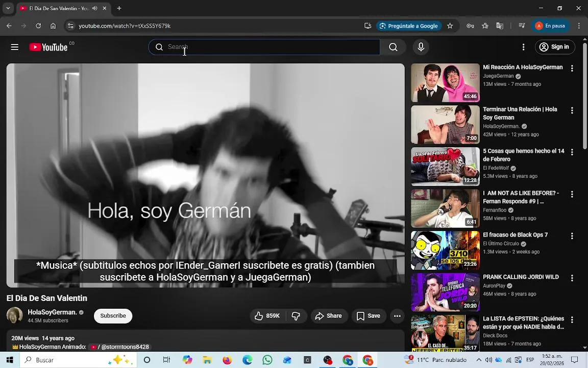Click the El FedeWolf channel name

click(x=496, y=168)
